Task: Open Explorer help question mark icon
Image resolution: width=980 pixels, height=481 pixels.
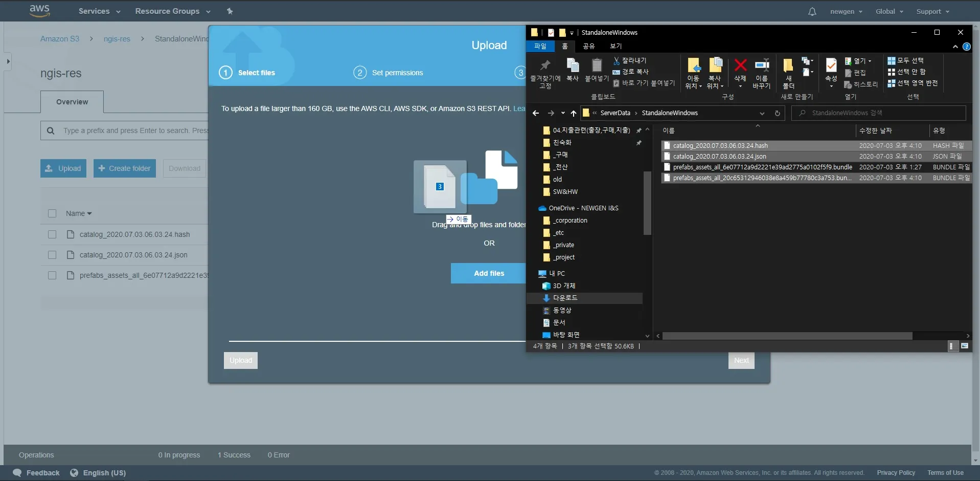Action: point(966,47)
